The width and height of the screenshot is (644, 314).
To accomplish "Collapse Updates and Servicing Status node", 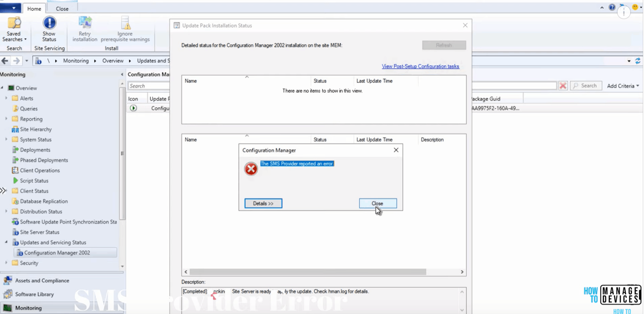I will (6, 242).
